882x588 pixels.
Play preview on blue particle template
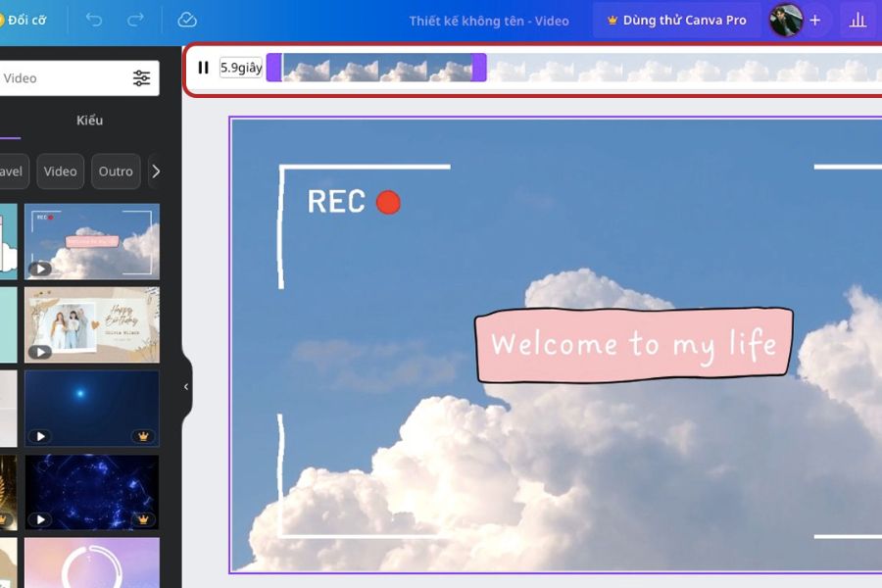pyautogui.click(x=40, y=519)
